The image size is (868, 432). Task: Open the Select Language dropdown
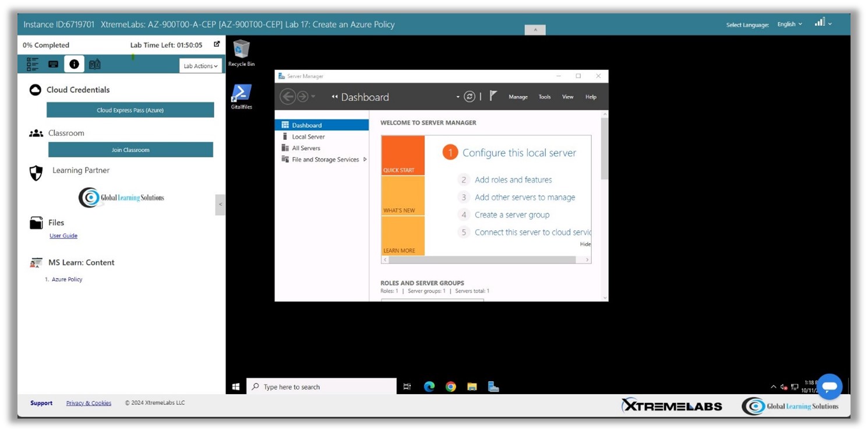[x=789, y=24]
